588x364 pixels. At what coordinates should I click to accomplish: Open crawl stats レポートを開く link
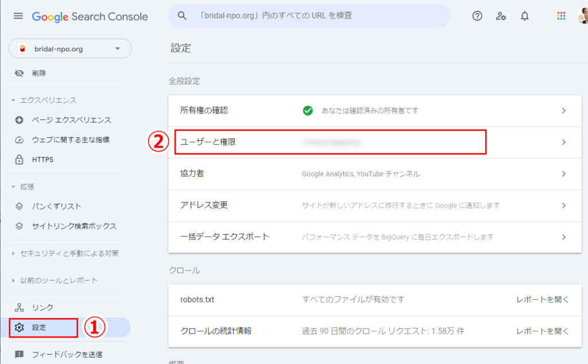[542, 331]
